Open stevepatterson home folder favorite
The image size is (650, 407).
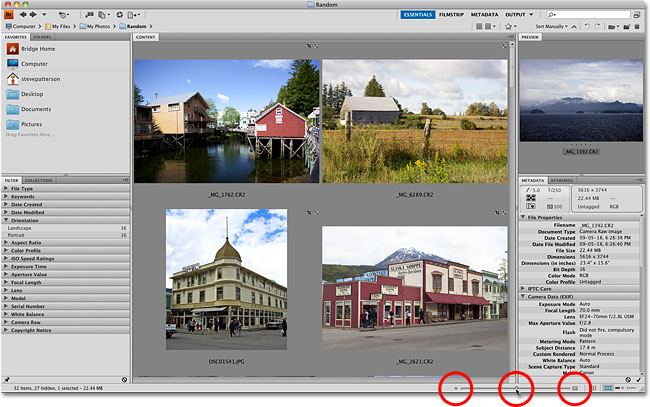coord(34,79)
